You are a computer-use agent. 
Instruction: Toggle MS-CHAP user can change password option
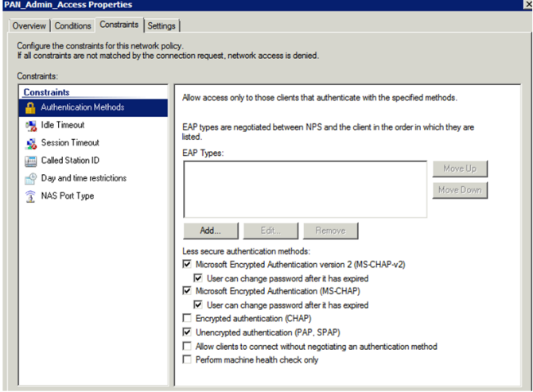(x=199, y=305)
